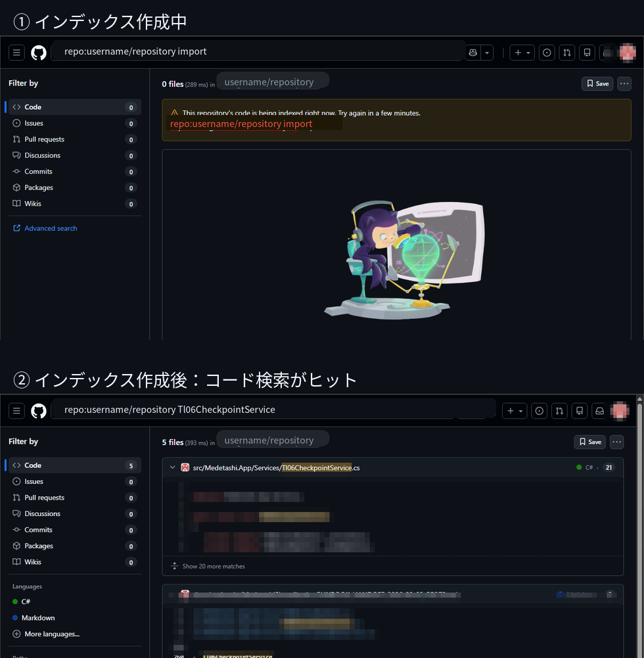Click username/repository label beside '0 files'

tap(273, 82)
